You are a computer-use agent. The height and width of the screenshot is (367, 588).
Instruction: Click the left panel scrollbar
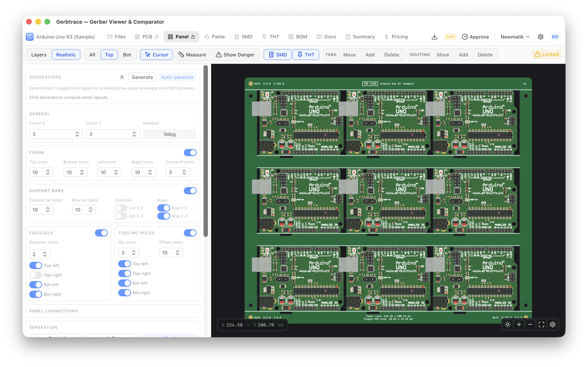[206, 151]
